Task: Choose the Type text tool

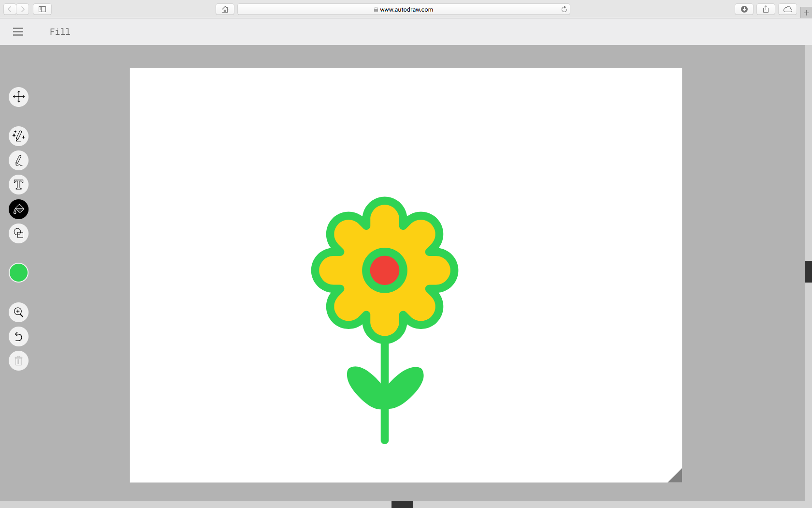Action: (18, 184)
